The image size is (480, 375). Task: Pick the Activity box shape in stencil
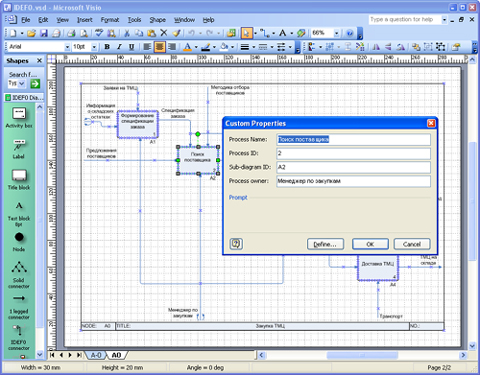pos(19,118)
